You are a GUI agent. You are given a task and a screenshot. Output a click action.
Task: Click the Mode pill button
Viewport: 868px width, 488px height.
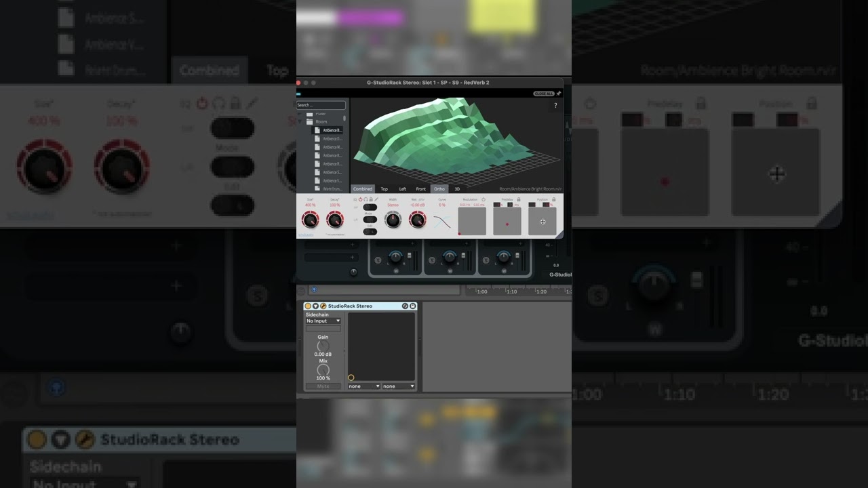pos(370,220)
